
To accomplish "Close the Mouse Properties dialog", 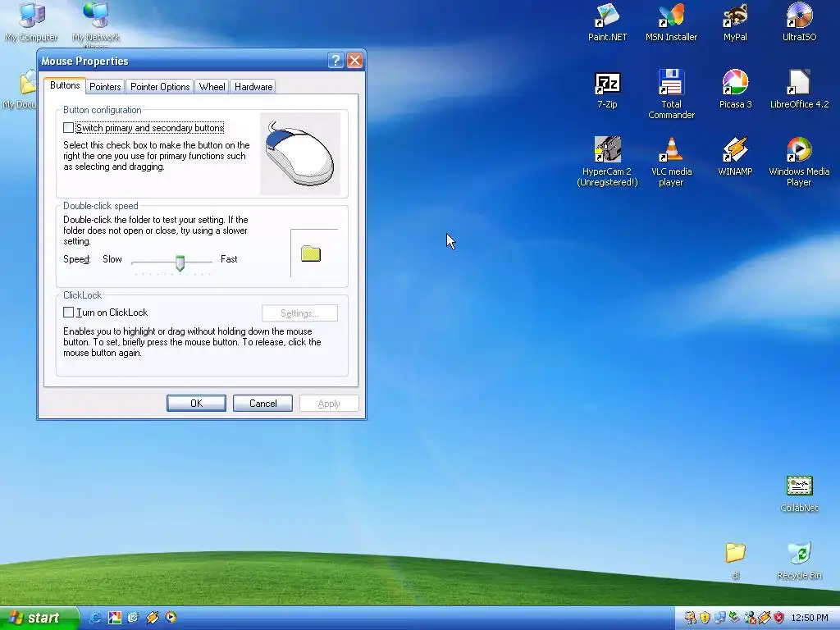I will click(354, 61).
